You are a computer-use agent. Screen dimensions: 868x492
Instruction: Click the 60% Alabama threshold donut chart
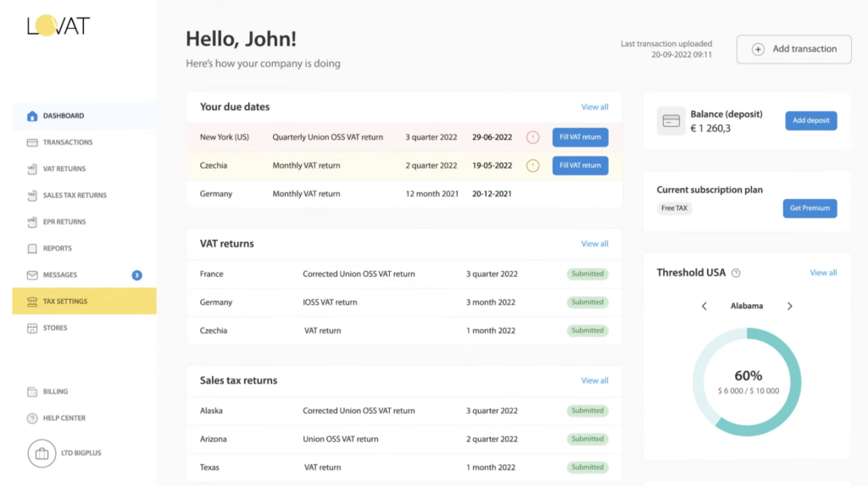click(x=747, y=382)
